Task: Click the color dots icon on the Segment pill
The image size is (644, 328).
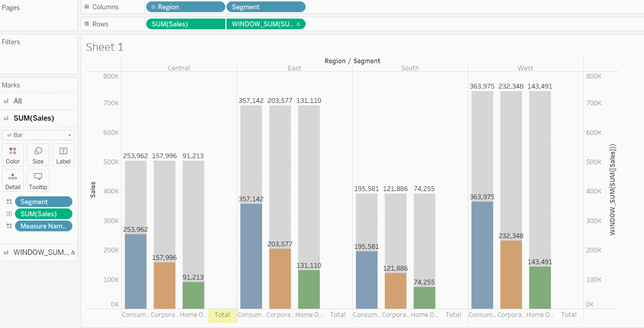Action: pos(9,201)
